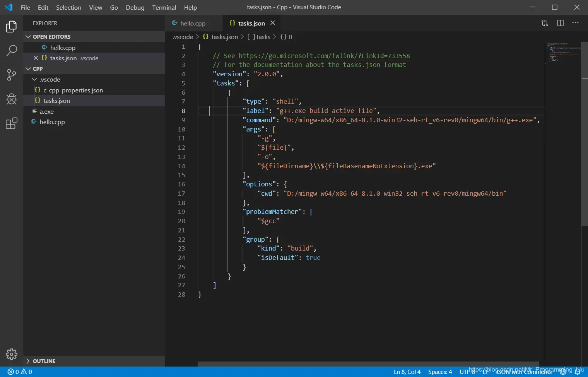The height and width of the screenshot is (377, 588).
Task: Collapse the Open Editors section
Action: click(28, 37)
